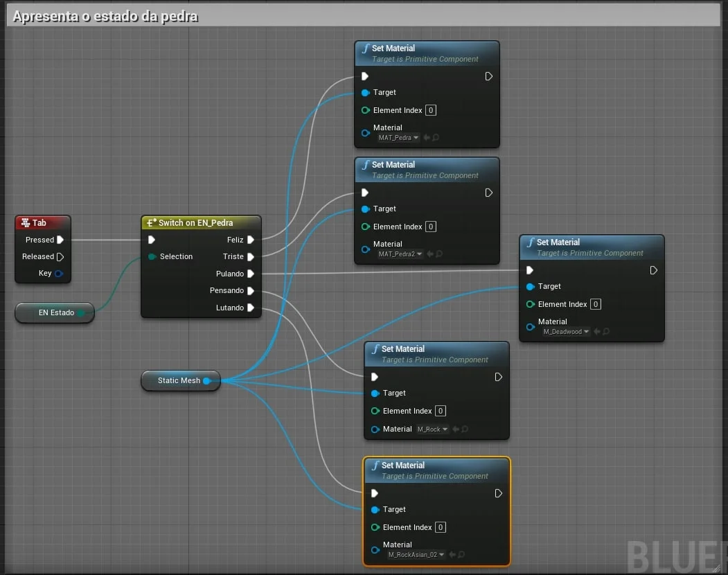This screenshot has width=728, height=575.
Task: Click Element Index field of MAT_Pedra2 node
Action: pyautogui.click(x=431, y=227)
